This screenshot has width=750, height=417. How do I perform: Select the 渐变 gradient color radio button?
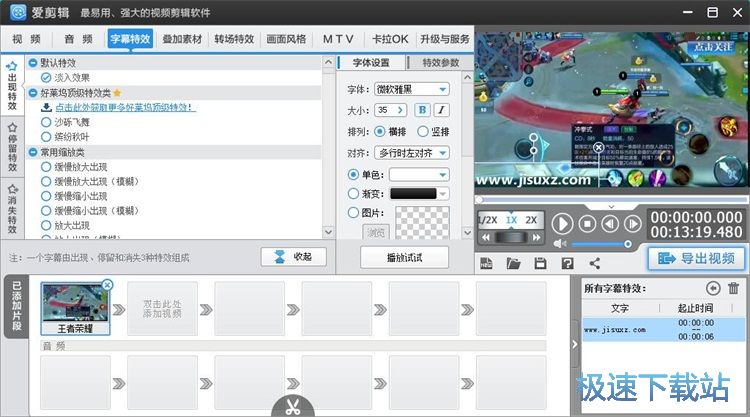353,193
